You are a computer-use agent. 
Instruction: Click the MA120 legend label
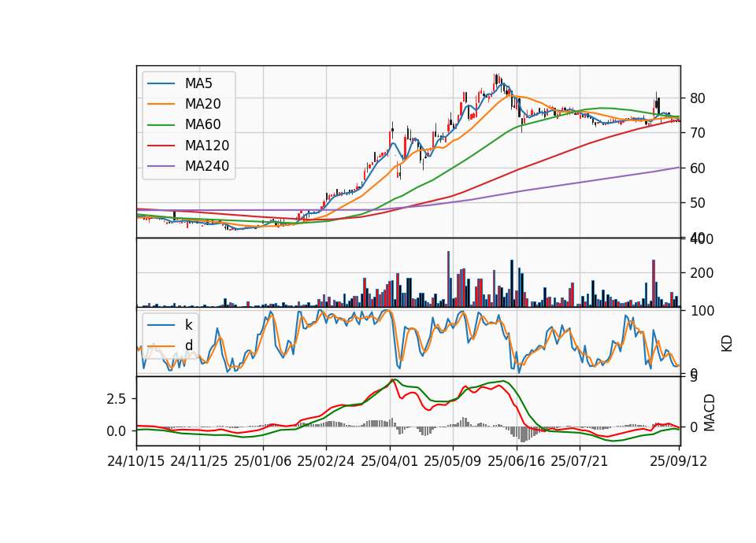coord(207,146)
